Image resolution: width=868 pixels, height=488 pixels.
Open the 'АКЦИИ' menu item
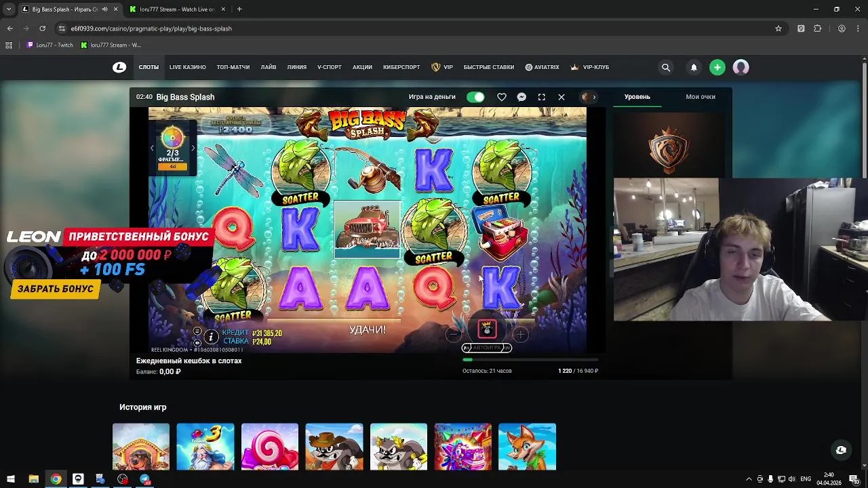click(362, 67)
